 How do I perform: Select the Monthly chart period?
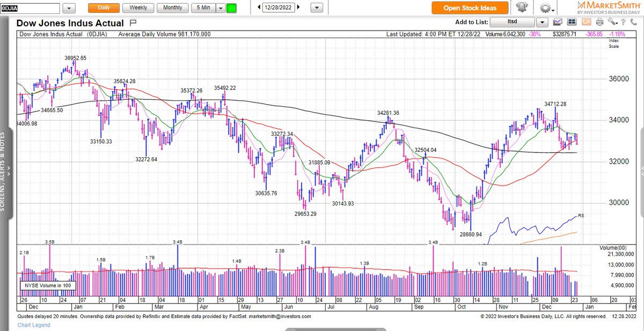(x=173, y=8)
